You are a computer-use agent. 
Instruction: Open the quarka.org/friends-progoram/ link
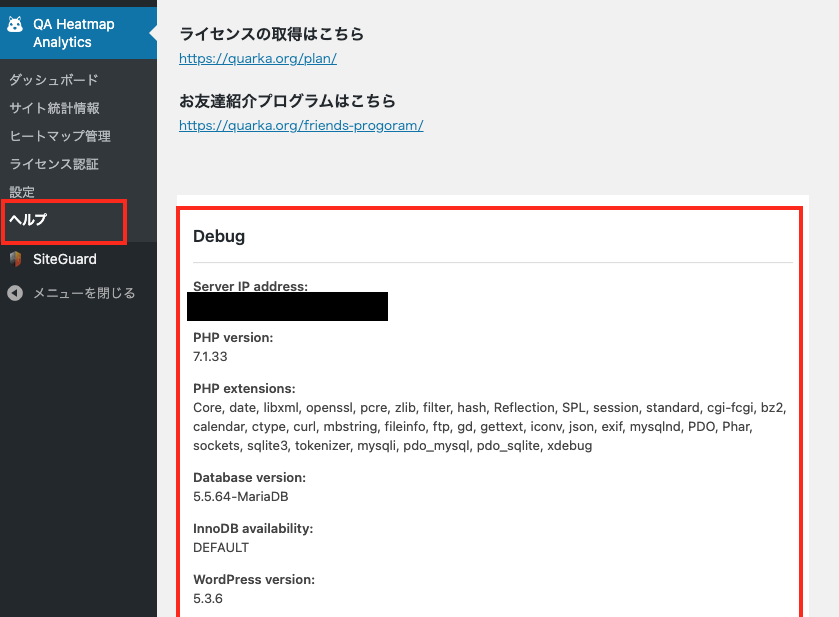(x=301, y=125)
